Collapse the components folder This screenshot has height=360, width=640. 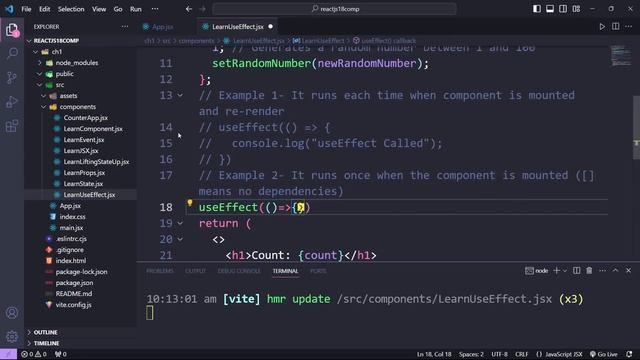(44, 107)
